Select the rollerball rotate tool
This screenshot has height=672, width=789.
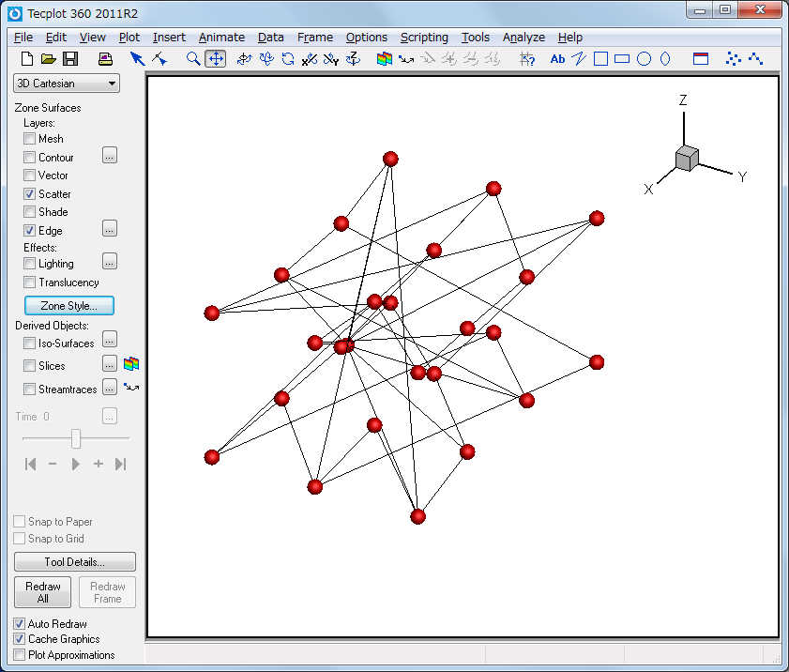click(x=266, y=59)
